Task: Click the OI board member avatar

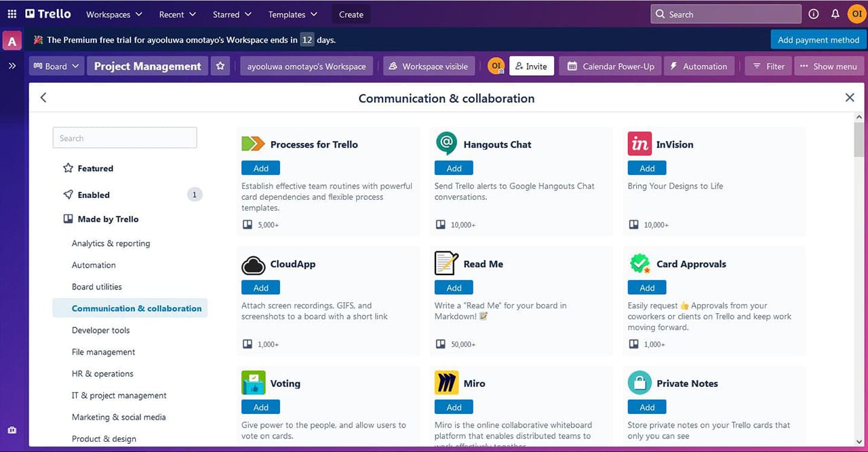Action: coord(496,66)
